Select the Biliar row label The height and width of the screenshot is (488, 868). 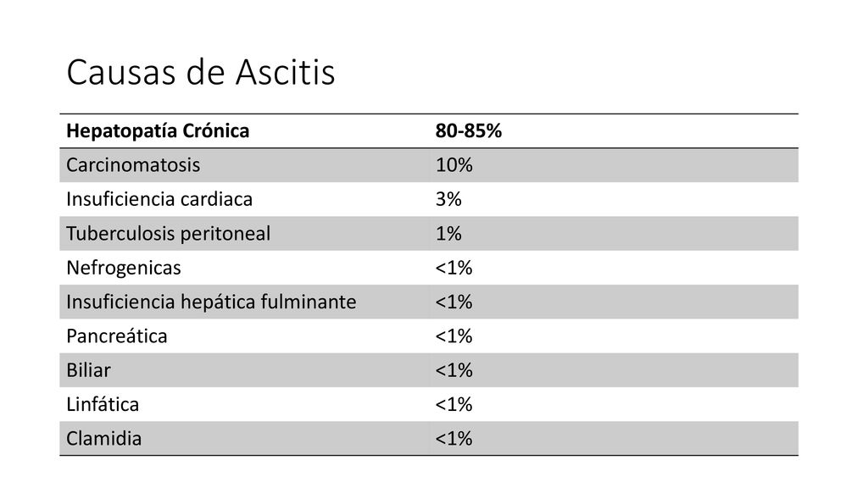click(88, 370)
